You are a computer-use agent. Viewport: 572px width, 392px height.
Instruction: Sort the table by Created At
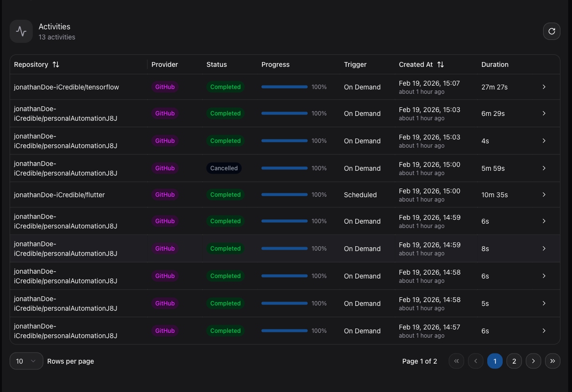click(x=440, y=64)
